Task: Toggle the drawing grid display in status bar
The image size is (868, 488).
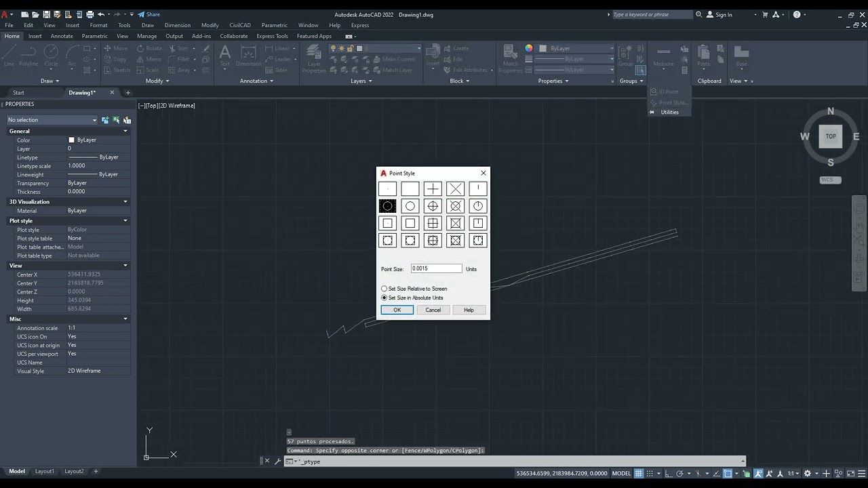Action: click(x=639, y=473)
